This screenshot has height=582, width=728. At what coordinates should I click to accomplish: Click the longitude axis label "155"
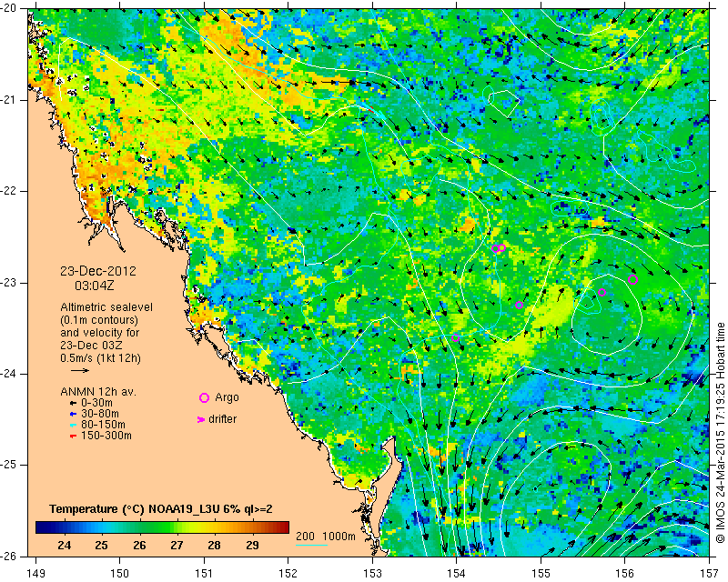541,574
